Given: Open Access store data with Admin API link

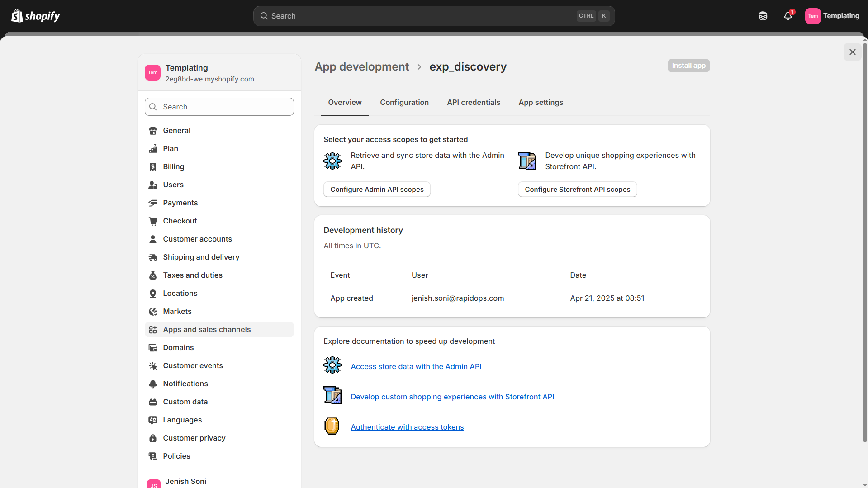Looking at the screenshot, I should click(x=416, y=366).
